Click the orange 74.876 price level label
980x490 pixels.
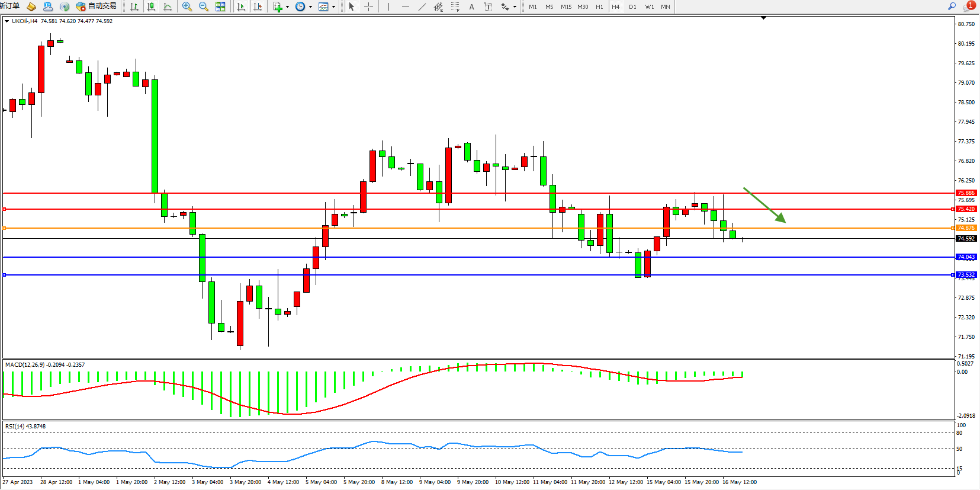pyautogui.click(x=966, y=228)
